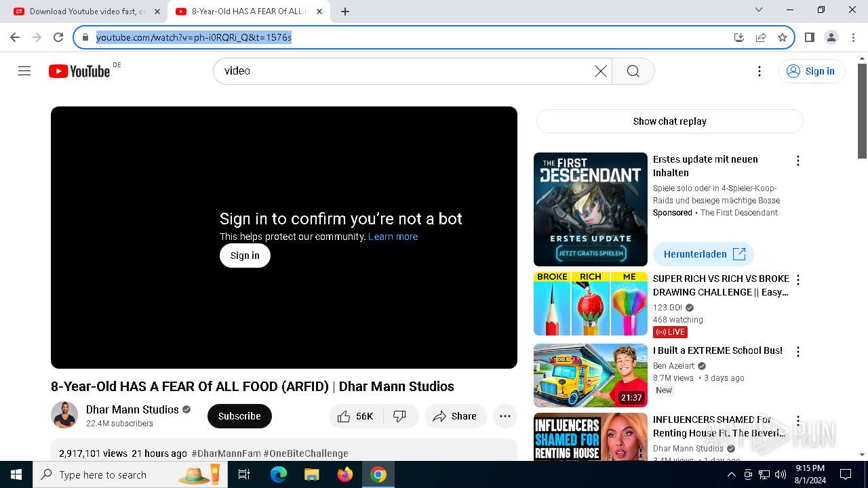Go back with browser back arrow

pyautogui.click(x=15, y=37)
